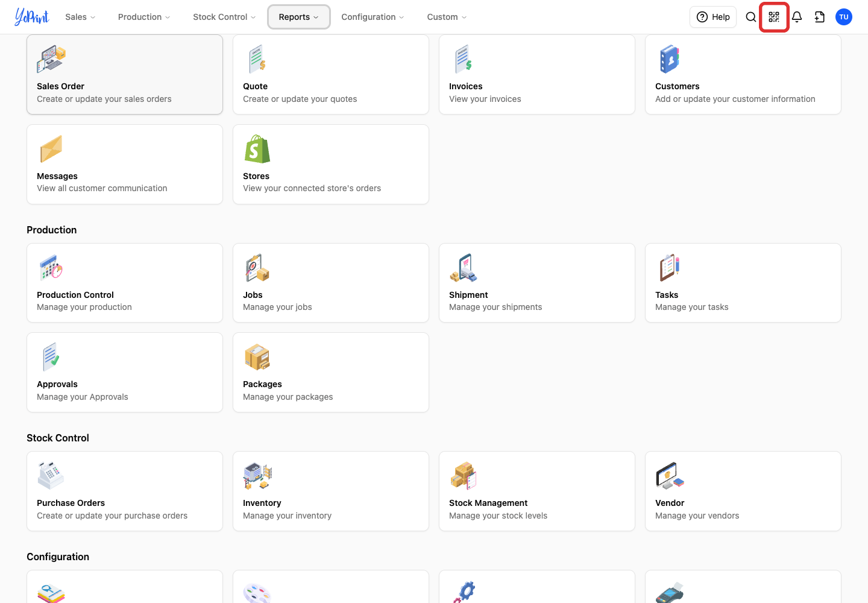
Task: Click "Manage your packages" description
Action: [288, 397]
